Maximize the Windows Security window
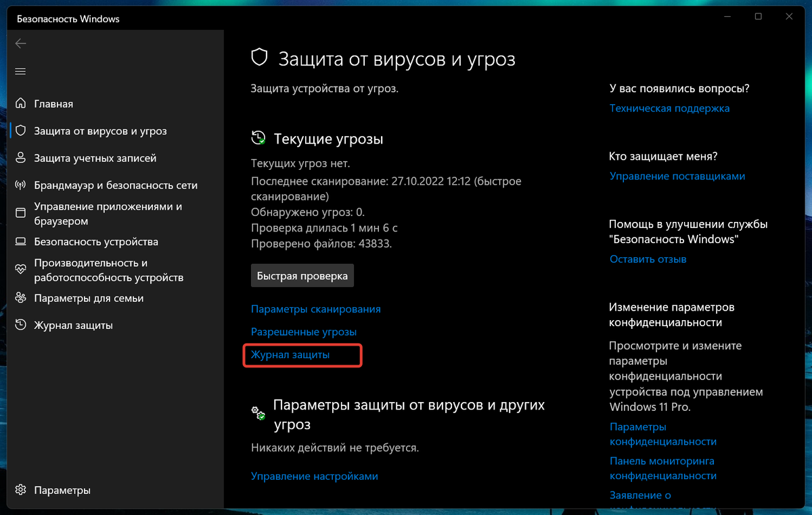 (758, 16)
